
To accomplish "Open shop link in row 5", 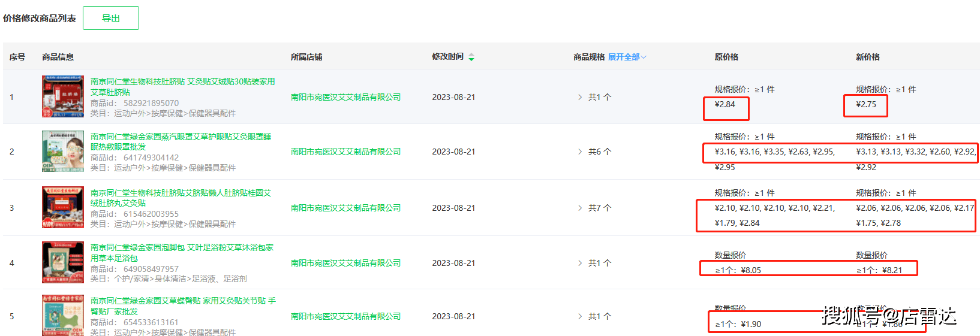I will [x=345, y=316].
